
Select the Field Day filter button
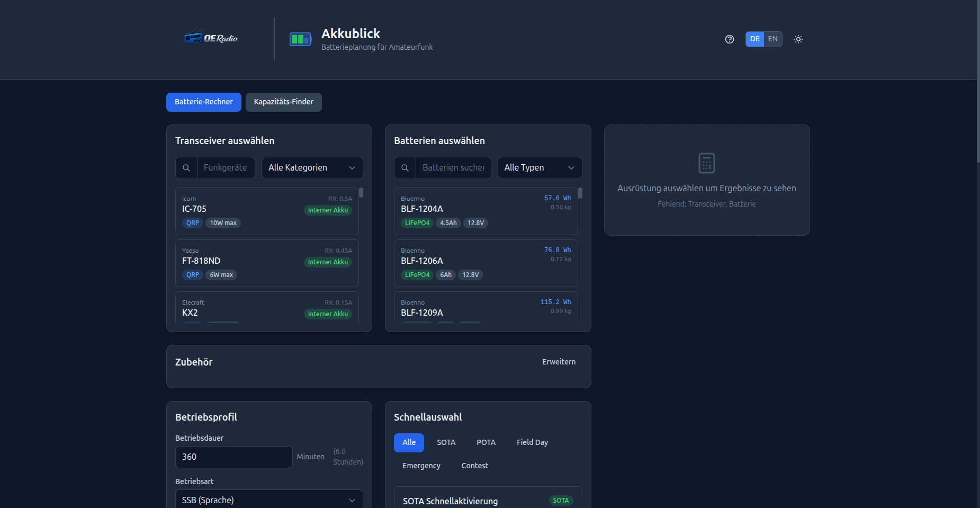[532, 442]
